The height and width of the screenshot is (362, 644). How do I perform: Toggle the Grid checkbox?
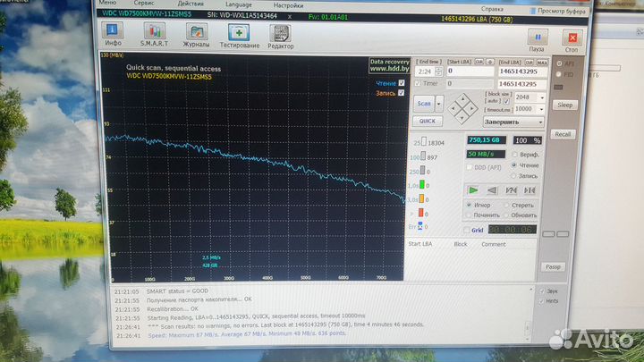(x=467, y=230)
